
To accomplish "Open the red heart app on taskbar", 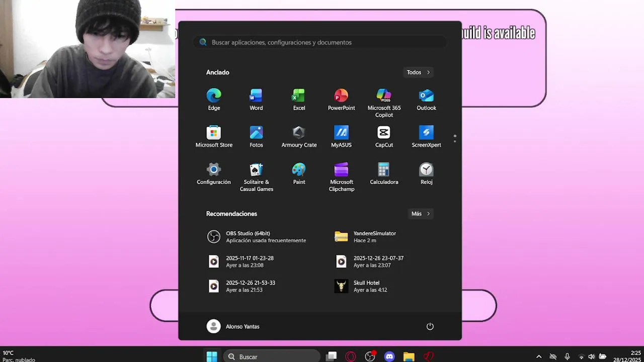I will click(x=428, y=356).
